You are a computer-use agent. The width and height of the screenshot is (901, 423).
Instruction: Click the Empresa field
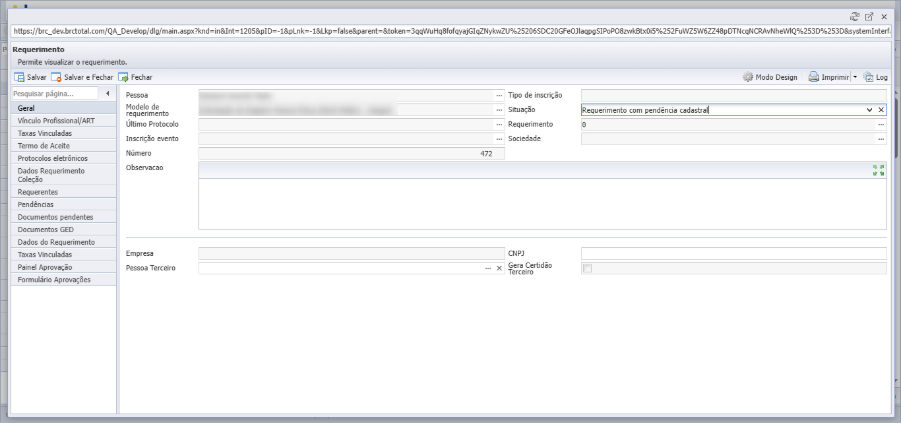point(352,253)
